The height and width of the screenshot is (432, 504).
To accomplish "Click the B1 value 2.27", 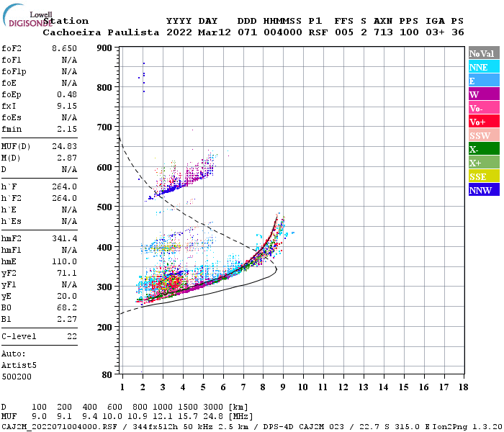I will point(67,320).
